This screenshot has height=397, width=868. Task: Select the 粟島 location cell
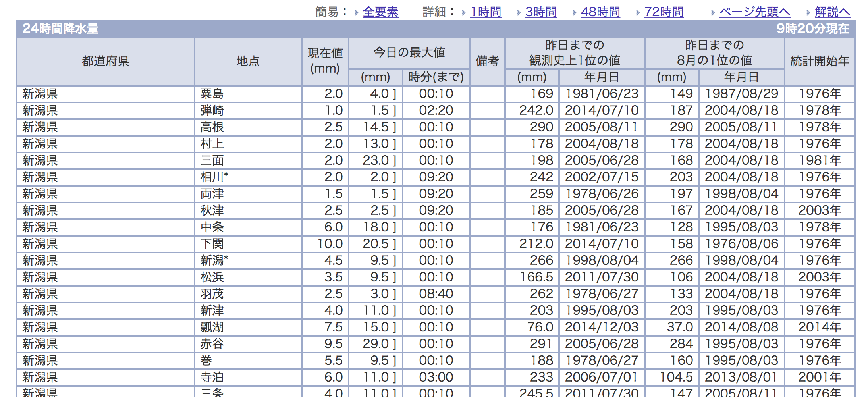tap(212, 94)
